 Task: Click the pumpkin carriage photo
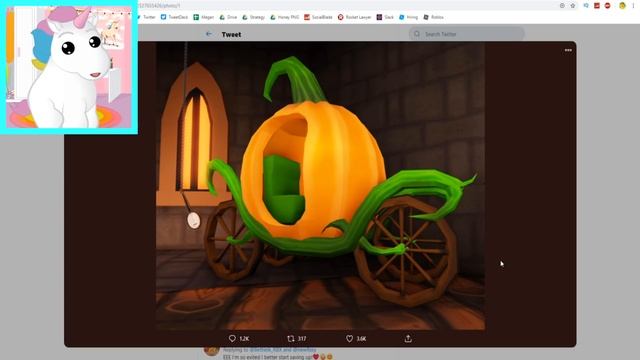320,186
